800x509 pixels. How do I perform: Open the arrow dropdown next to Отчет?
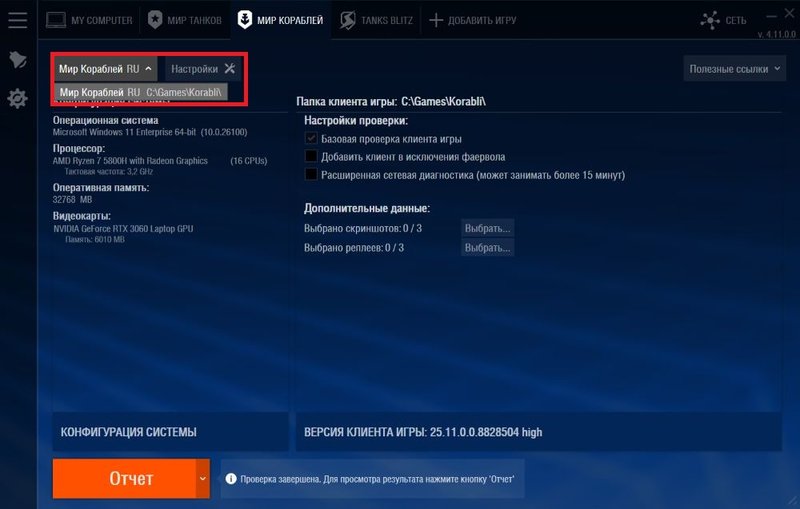point(203,479)
